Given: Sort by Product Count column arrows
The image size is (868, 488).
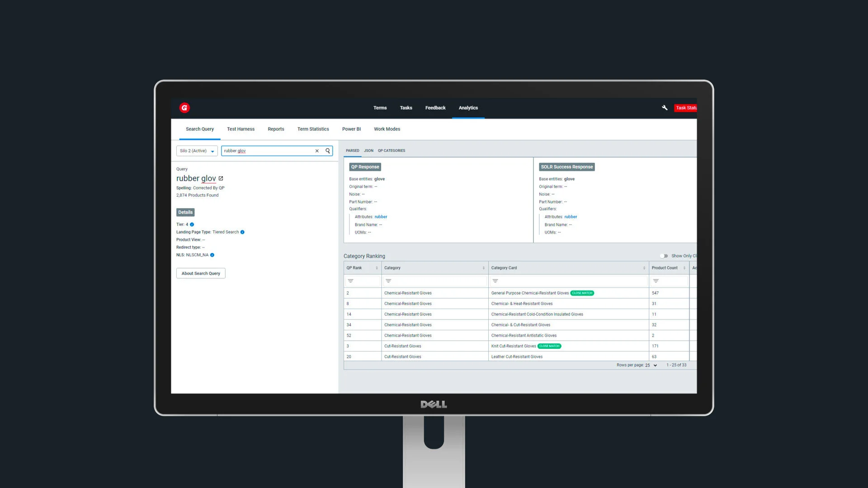Looking at the screenshot, I should tap(684, 268).
